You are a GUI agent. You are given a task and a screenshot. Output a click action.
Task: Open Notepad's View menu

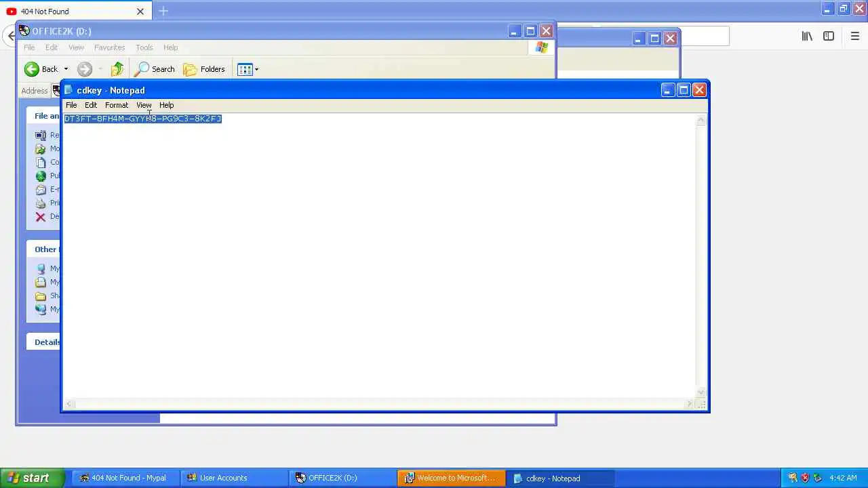click(x=144, y=105)
